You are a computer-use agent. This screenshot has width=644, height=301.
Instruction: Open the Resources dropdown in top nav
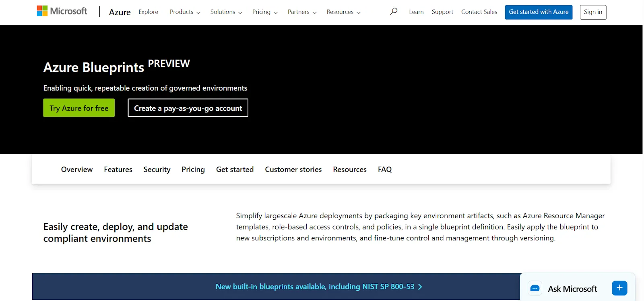coord(343,12)
